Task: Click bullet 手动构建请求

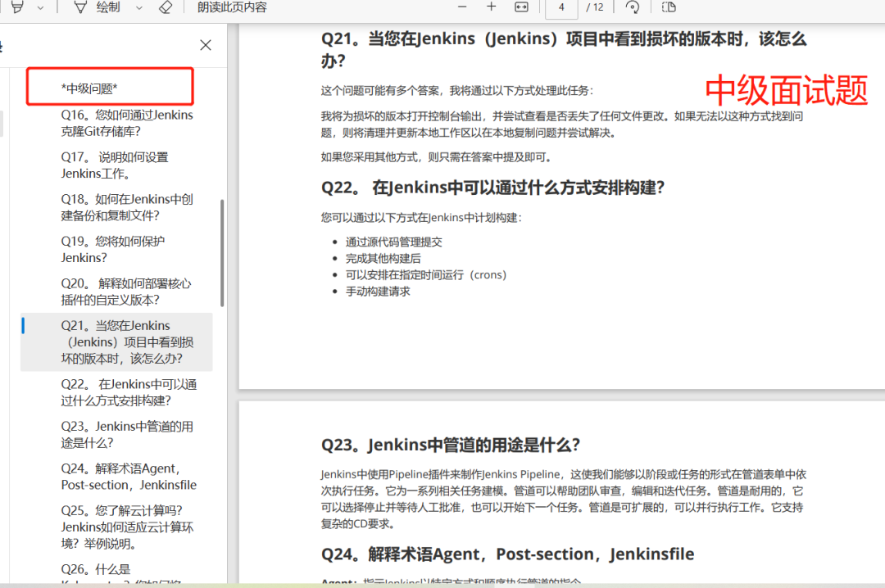Action: tap(378, 292)
